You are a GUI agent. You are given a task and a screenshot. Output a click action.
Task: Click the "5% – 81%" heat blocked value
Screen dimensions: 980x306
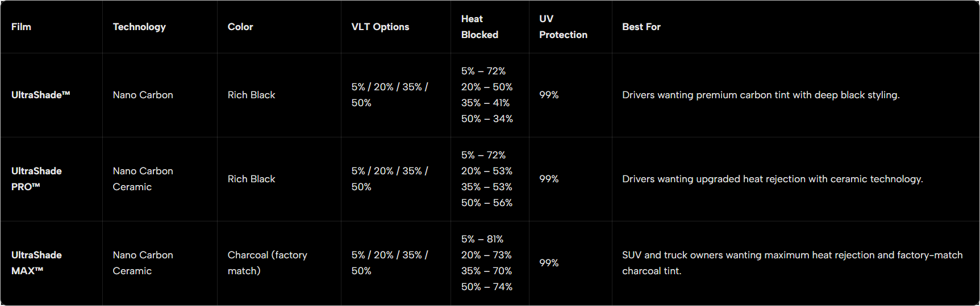click(482, 239)
